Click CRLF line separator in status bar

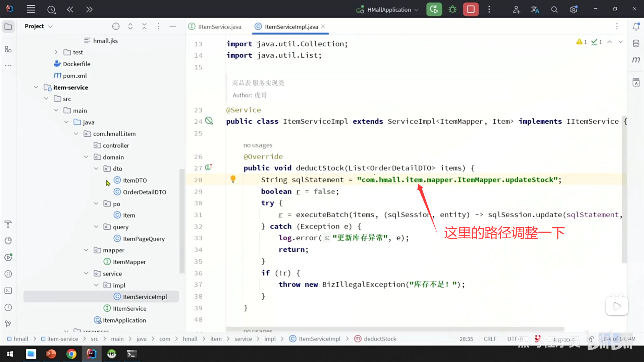pos(490,339)
